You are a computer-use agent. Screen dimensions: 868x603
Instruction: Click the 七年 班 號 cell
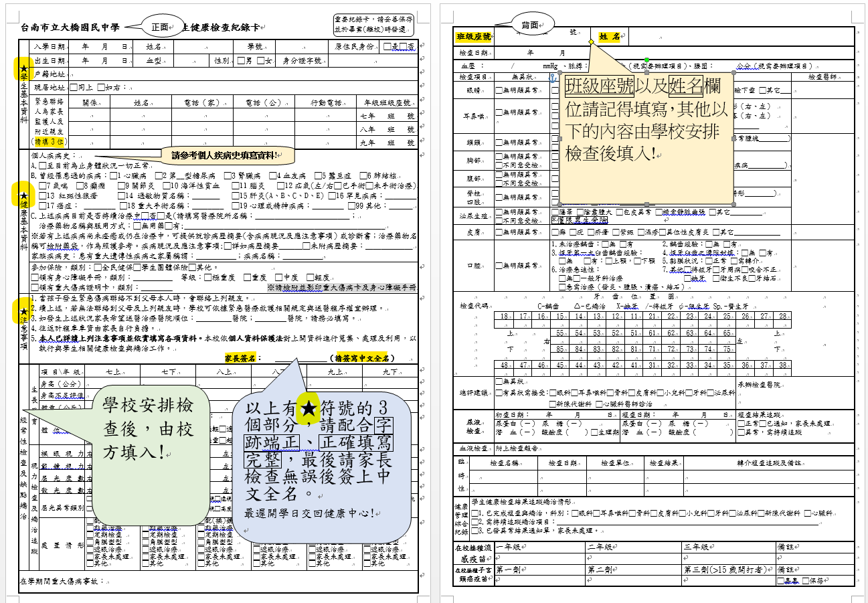click(x=387, y=115)
